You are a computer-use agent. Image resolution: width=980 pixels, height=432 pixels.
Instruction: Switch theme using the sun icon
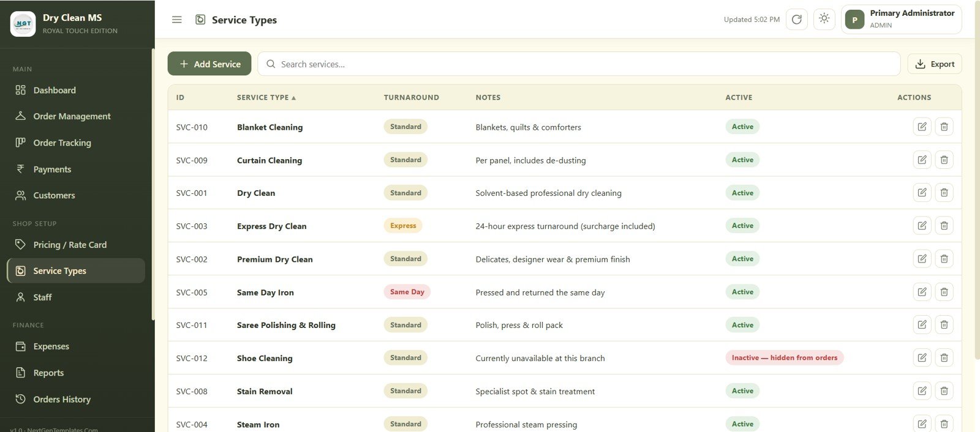(x=824, y=19)
